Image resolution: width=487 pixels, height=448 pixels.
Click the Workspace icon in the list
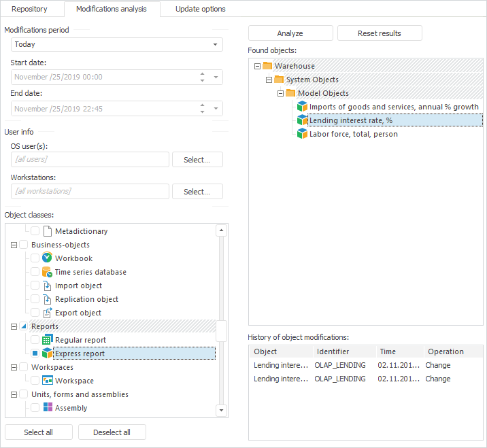[47, 381]
